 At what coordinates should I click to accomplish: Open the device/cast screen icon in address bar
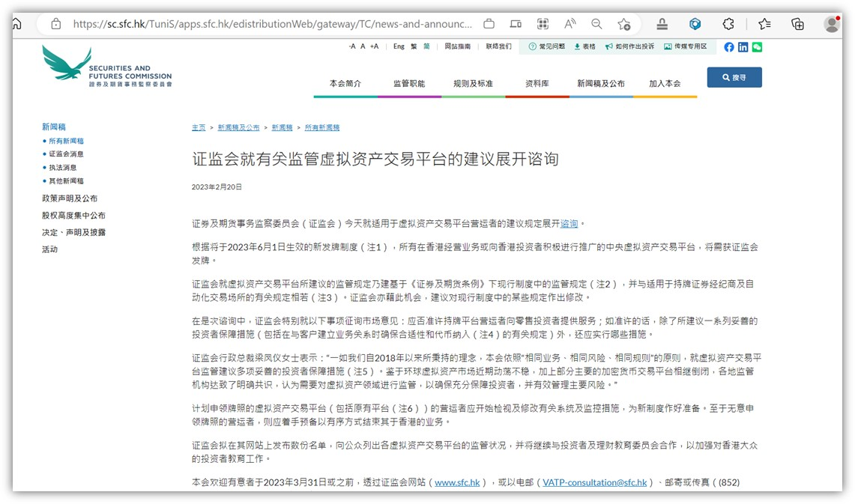click(x=516, y=24)
